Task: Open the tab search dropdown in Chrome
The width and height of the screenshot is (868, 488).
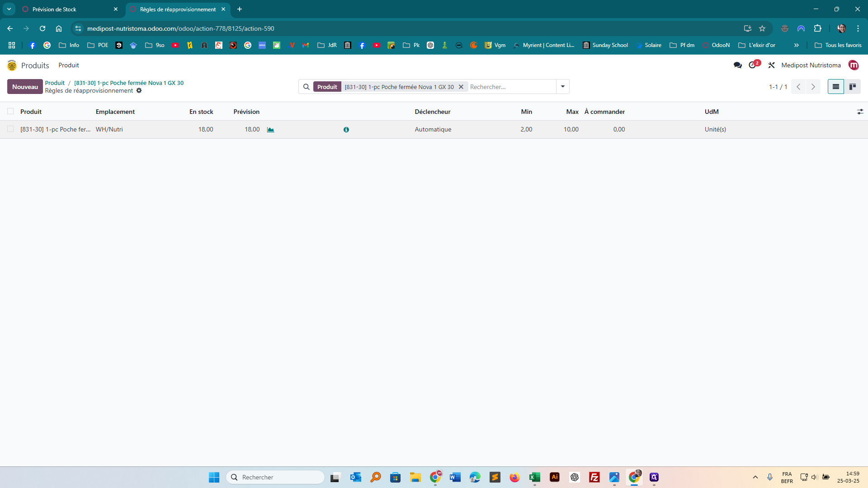Action: [9, 9]
